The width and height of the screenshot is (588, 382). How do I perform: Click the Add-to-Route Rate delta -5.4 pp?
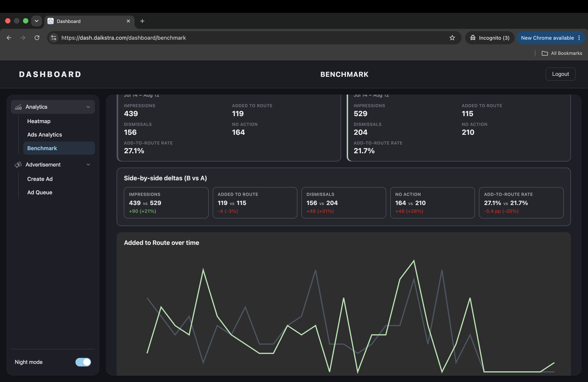click(x=501, y=211)
